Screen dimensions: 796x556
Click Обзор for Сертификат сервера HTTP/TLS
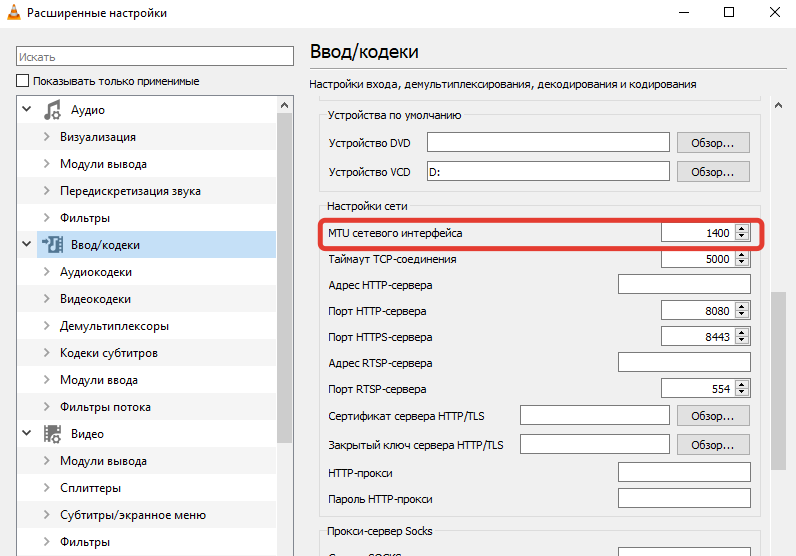point(712,415)
